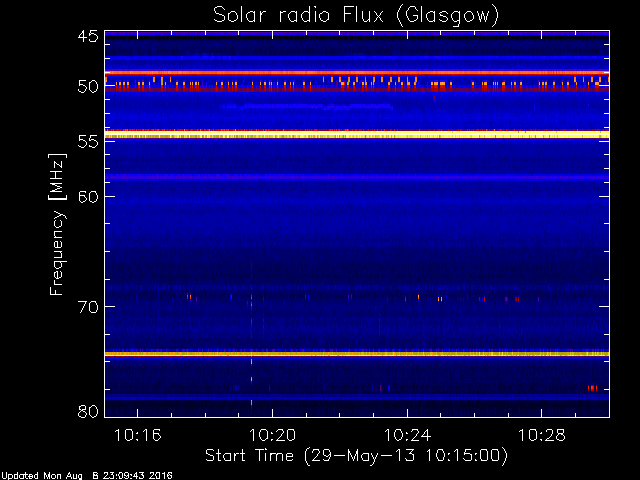640x480 pixels.
Task: Click the yellow horizontal band near 74 MHz
Action: [x=357, y=354]
